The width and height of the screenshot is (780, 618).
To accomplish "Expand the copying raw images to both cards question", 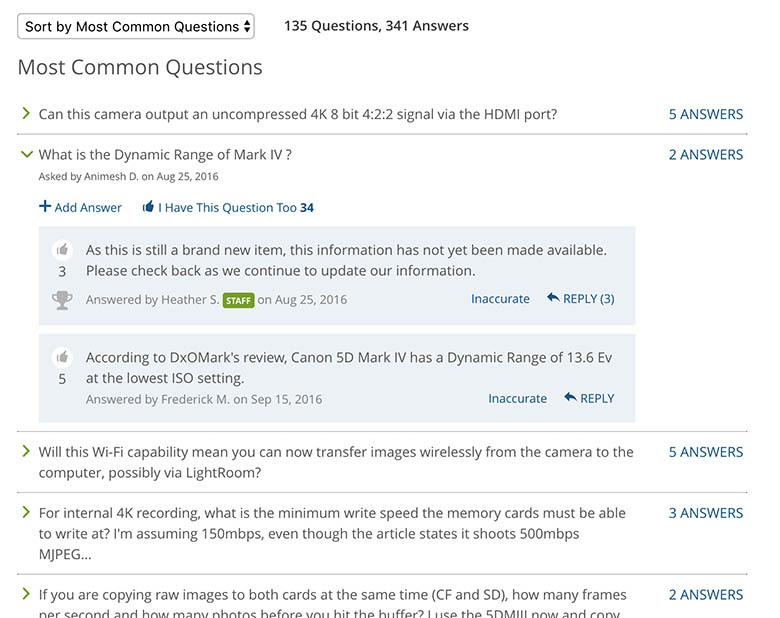I will click(x=26, y=594).
